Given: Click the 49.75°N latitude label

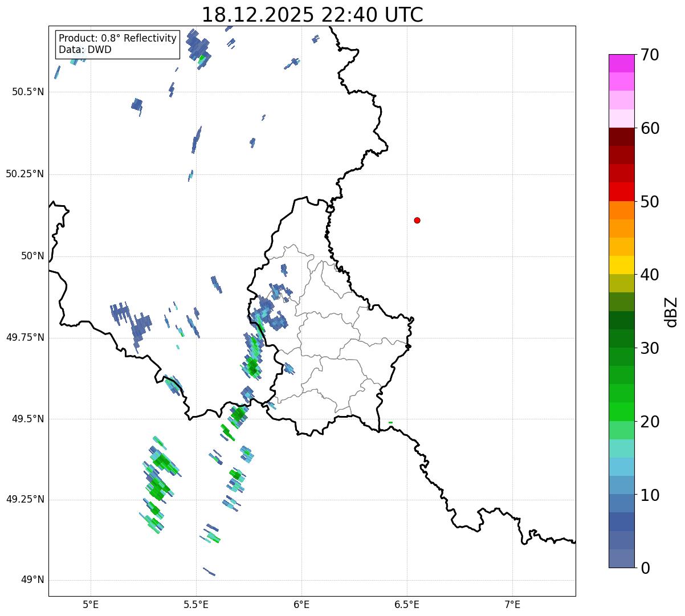Looking at the screenshot, I should click(25, 337).
